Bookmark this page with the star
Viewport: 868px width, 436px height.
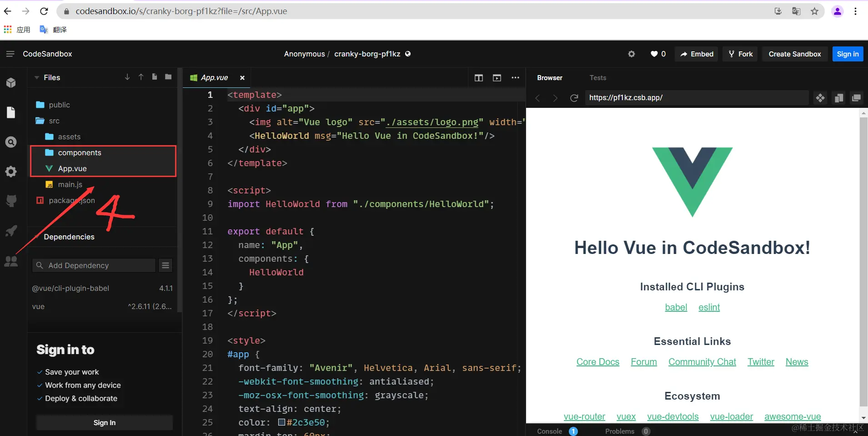tap(814, 11)
